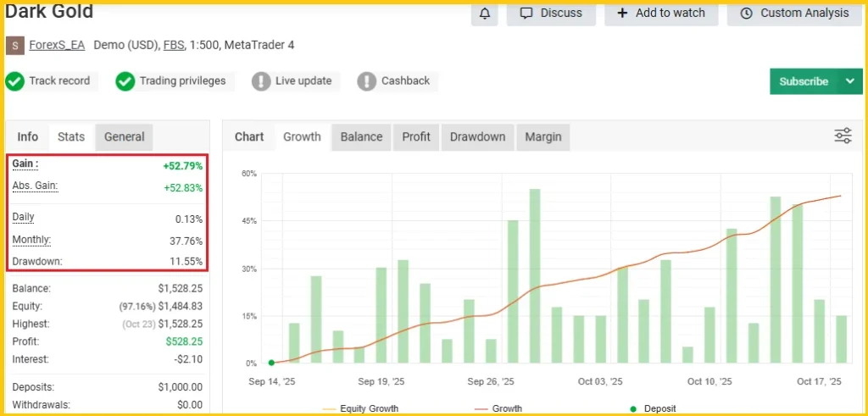Click the ForexS_EA avatar icon

(15, 46)
